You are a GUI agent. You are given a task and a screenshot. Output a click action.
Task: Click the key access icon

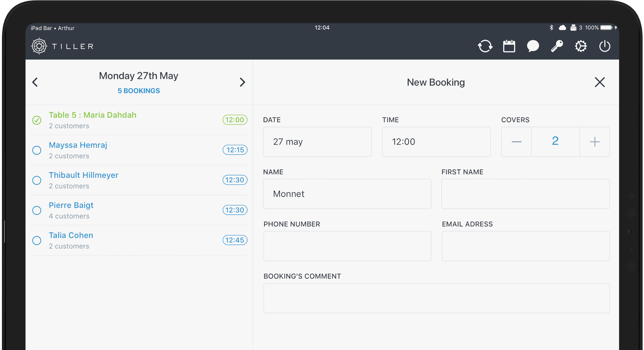pyautogui.click(x=557, y=46)
